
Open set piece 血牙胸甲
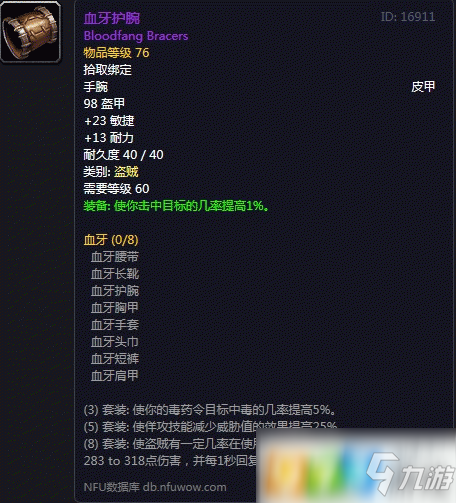tap(115, 308)
